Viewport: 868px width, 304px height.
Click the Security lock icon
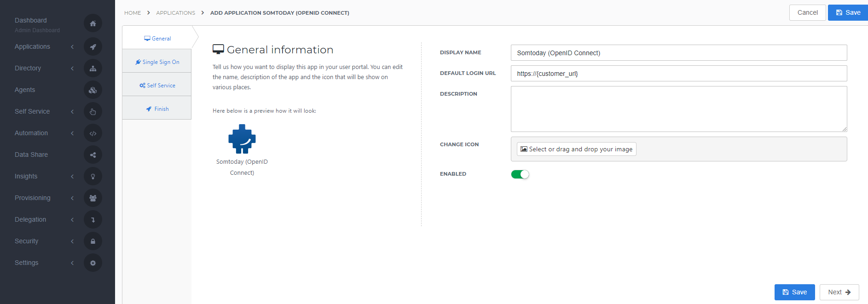point(93,241)
